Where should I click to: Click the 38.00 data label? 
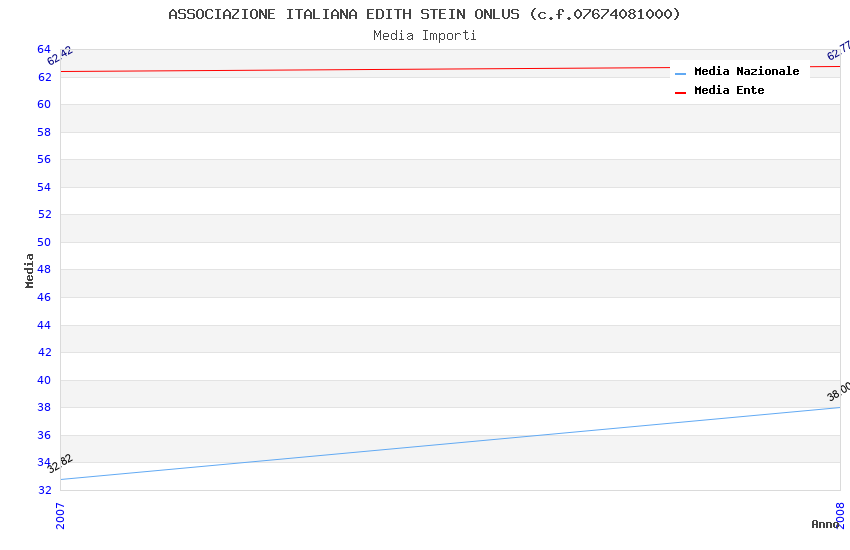839,391
